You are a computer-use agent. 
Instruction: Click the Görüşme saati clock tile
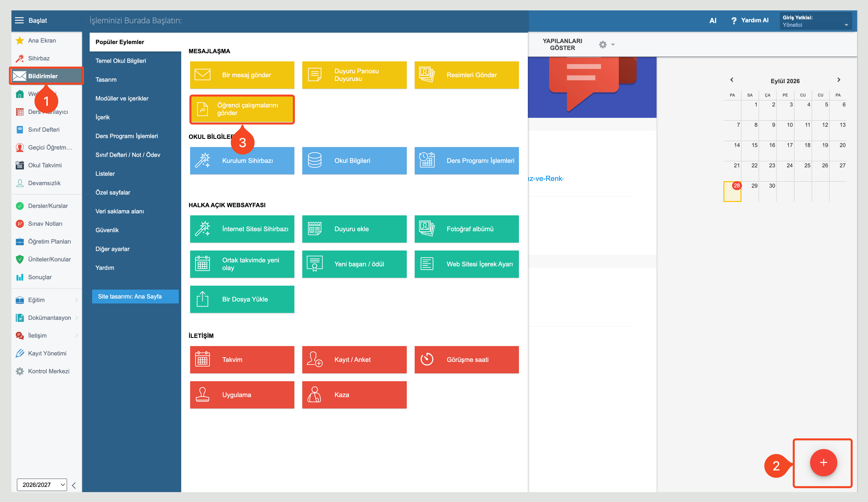pos(466,360)
